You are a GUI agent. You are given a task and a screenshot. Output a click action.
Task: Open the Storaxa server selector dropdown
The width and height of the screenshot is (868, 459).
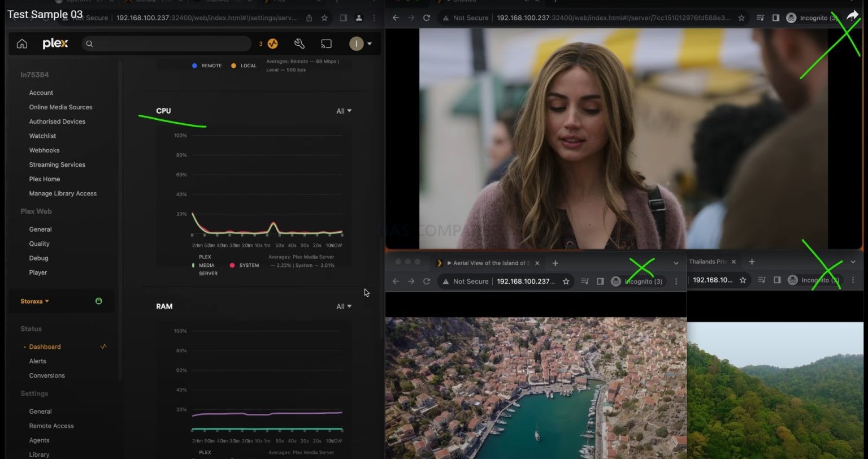[x=34, y=301]
